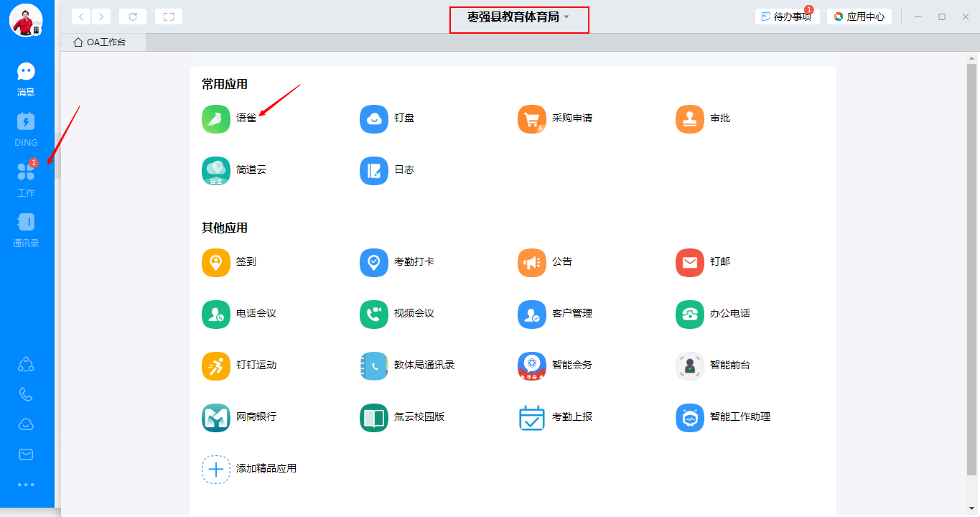
Task: Open 通讯录 contacts in sidebar
Action: pyautogui.click(x=26, y=230)
